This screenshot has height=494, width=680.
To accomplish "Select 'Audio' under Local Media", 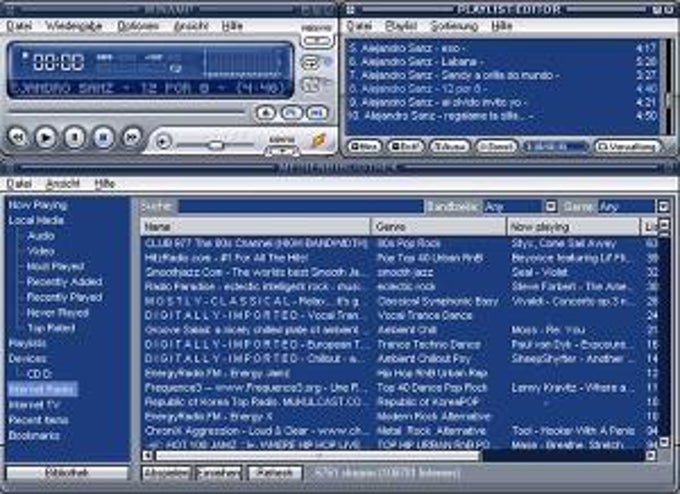I will click(41, 236).
